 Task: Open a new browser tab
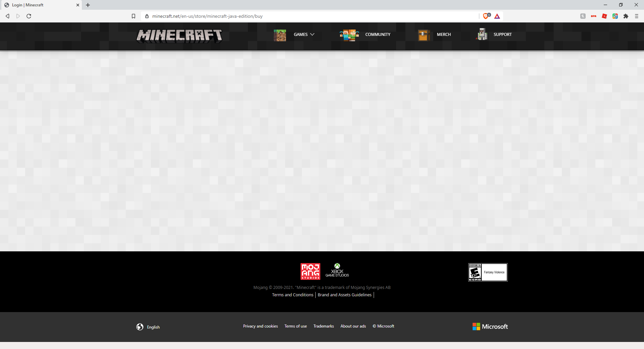coord(88,5)
